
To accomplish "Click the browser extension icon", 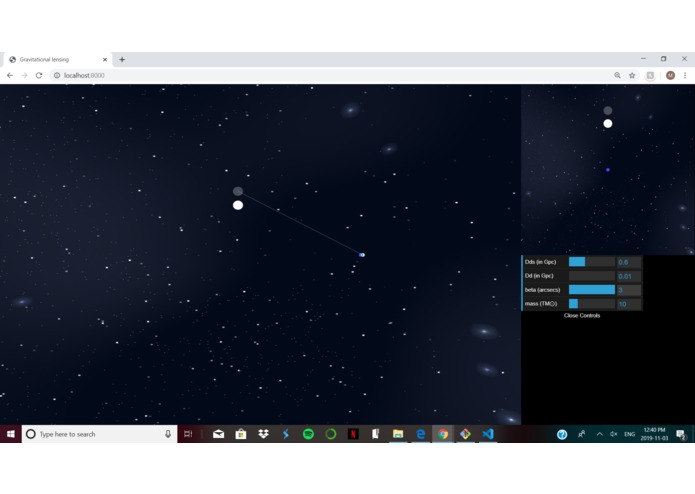I will point(650,75).
